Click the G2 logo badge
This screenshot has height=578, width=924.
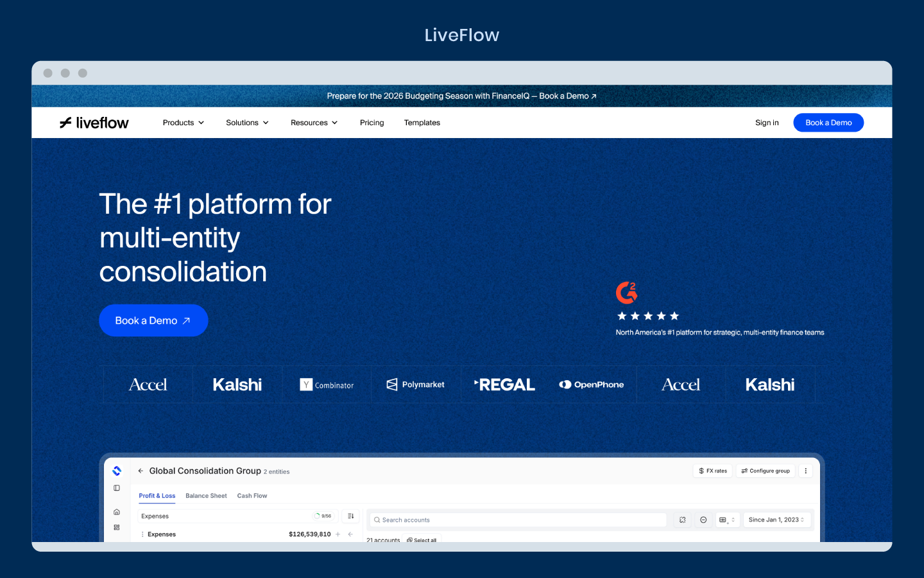point(627,293)
